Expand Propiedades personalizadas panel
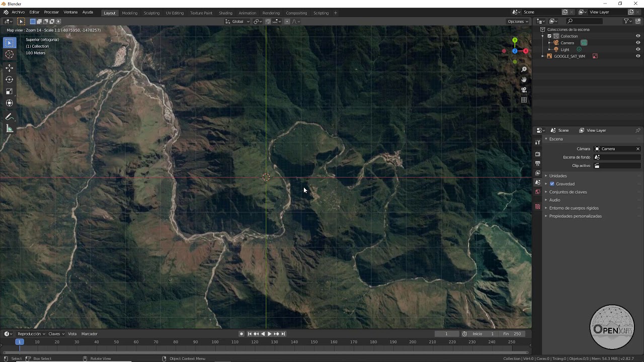Image resolution: width=644 pixels, height=362 pixels. [575, 216]
